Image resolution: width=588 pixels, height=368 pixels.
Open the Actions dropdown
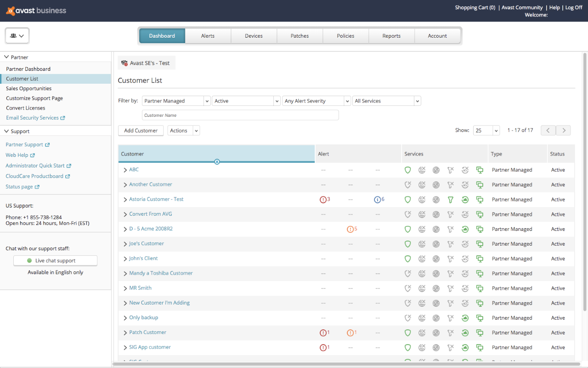click(183, 131)
